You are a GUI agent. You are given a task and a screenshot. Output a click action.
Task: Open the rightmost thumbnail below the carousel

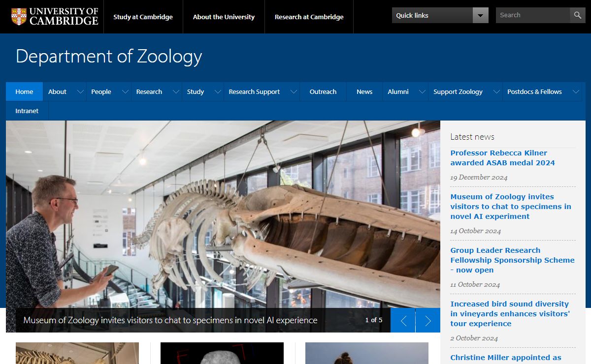pos(367,353)
